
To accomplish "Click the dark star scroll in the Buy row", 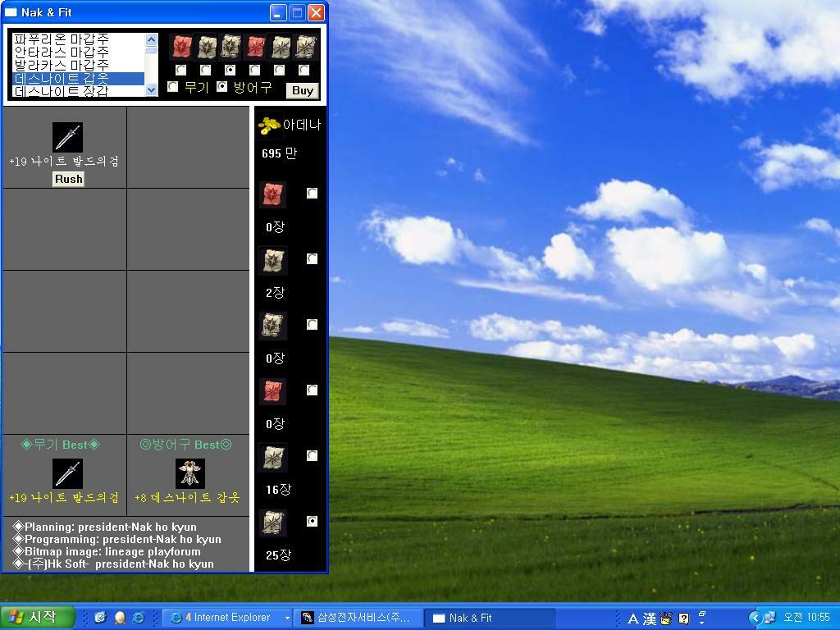I will [x=231, y=47].
